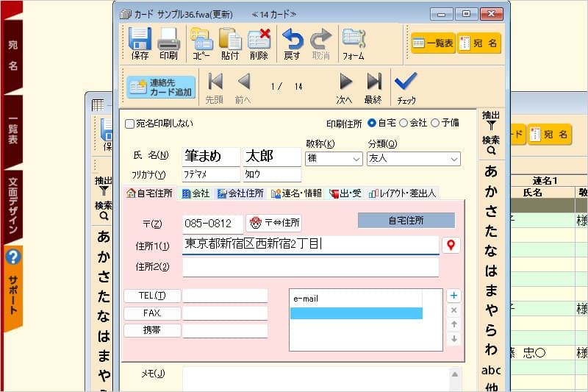Click the チェック checkmark icon
588x392 pixels.
click(406, 88)
